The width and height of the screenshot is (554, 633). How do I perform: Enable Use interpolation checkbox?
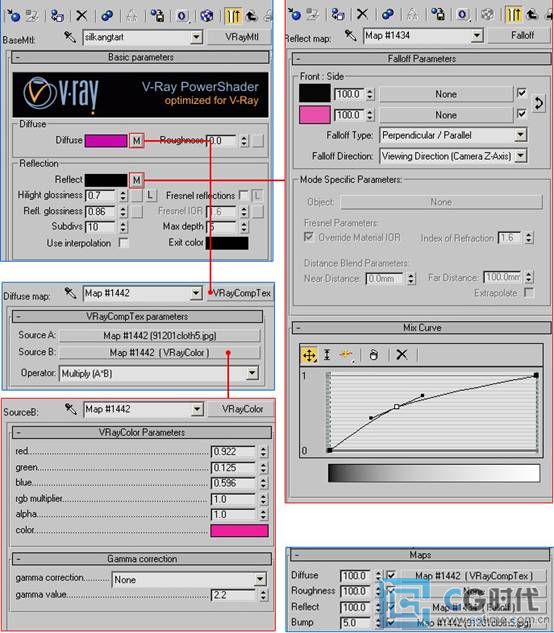[x=124, y=243]
